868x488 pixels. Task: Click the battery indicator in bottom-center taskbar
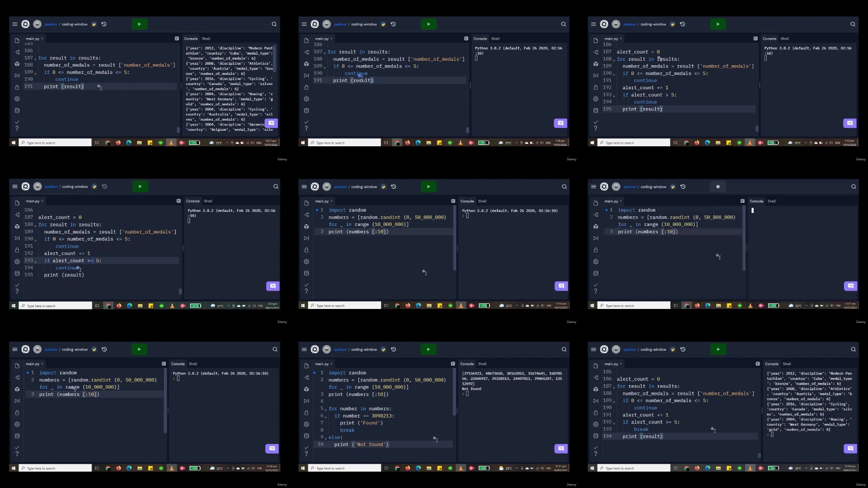pyautogui.click(x=484, y=468)
